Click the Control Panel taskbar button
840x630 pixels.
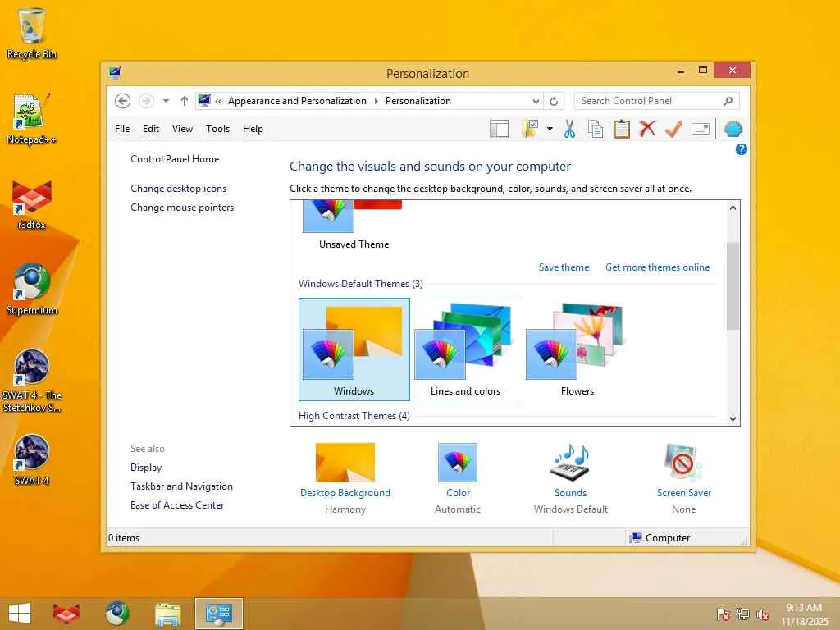(x=218, y=614)
